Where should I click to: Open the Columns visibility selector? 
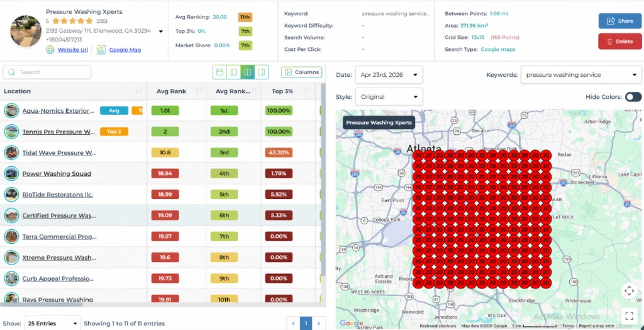pyautogui.click(x=301, y=72)
